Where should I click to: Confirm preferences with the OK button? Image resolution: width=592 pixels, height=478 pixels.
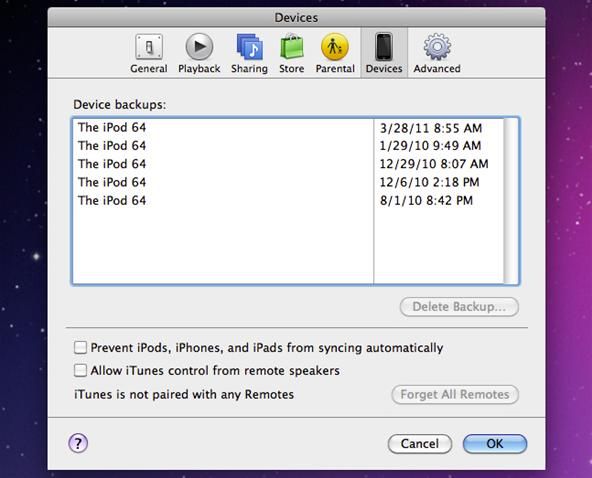495,444
